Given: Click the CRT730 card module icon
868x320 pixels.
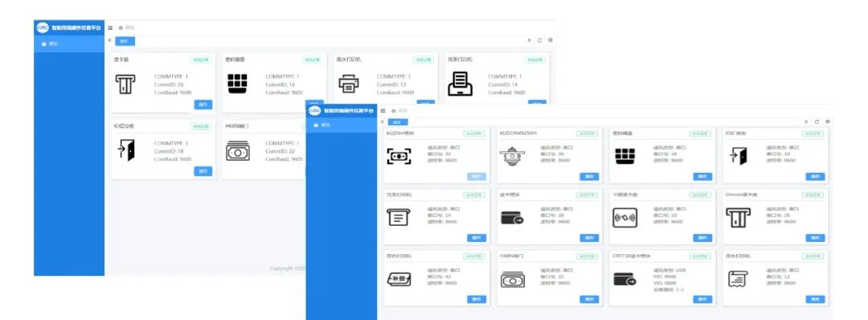Looking at the screenshot, I should tap(624, 280).
